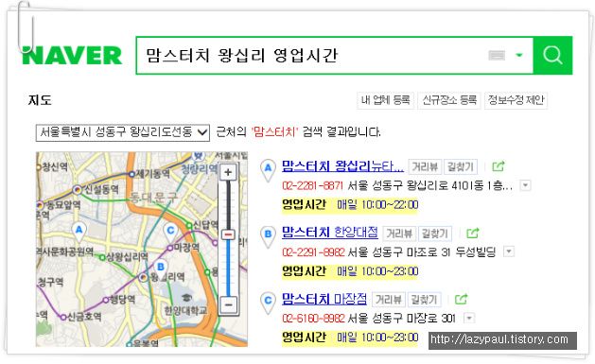Zoom in the map with plus button
The height and width of the screenshot is (364, 595).
pyautogui.click(x=228, y=172)
